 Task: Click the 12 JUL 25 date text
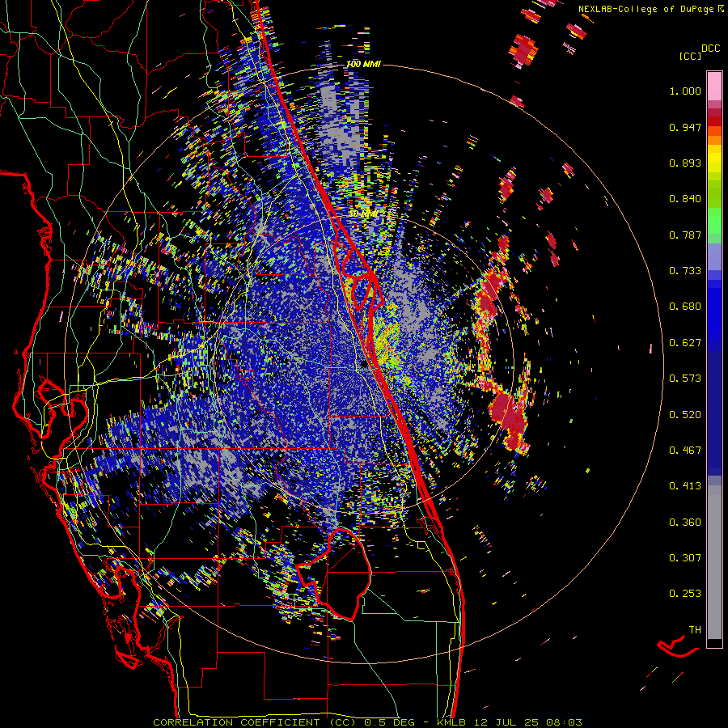(508, 722)
